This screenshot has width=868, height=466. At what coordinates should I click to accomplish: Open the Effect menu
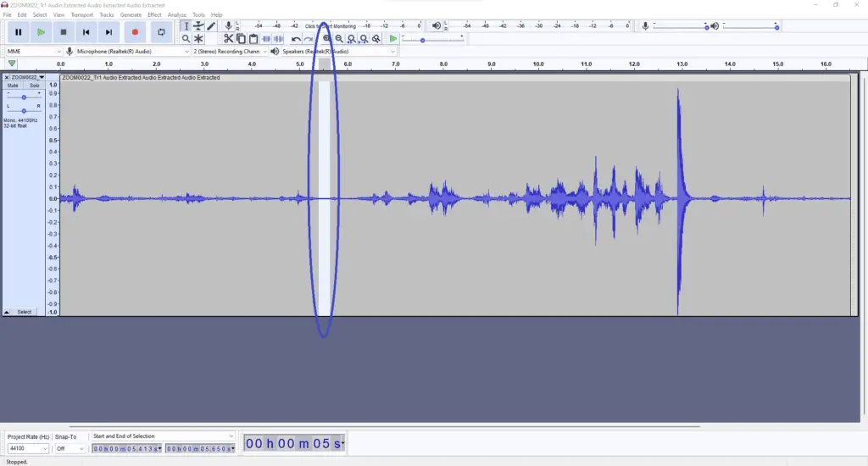[x=154, y=15]
